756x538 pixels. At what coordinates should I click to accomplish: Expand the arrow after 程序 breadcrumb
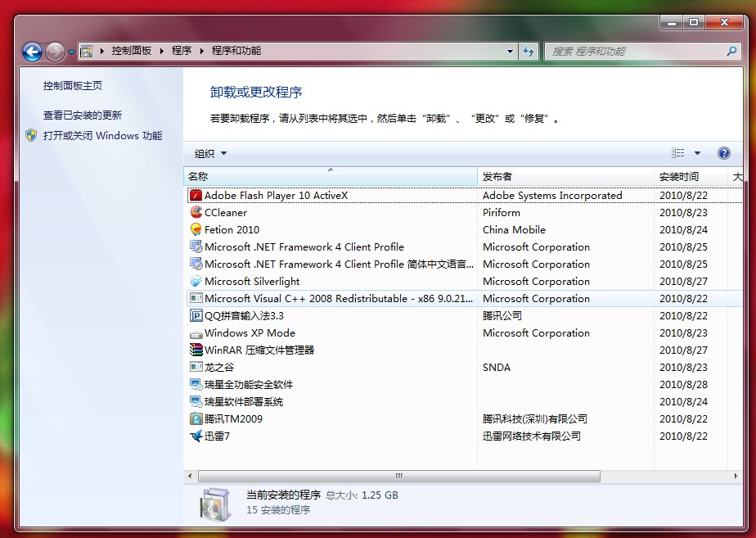click(201, 51)
